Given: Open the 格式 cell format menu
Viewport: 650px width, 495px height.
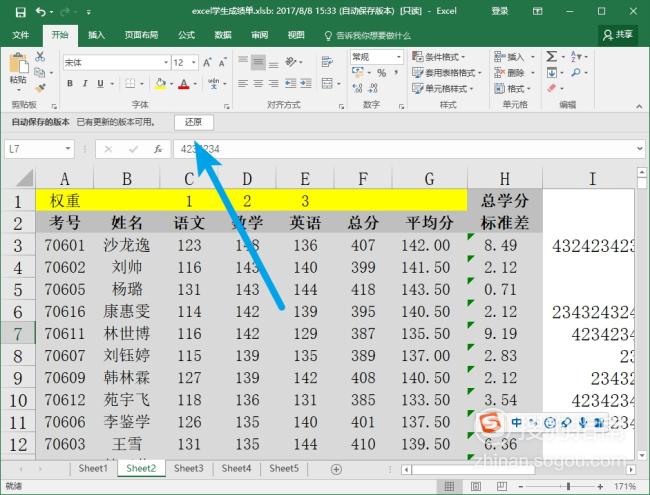Looking at the screenshot, I should (512, 89).
